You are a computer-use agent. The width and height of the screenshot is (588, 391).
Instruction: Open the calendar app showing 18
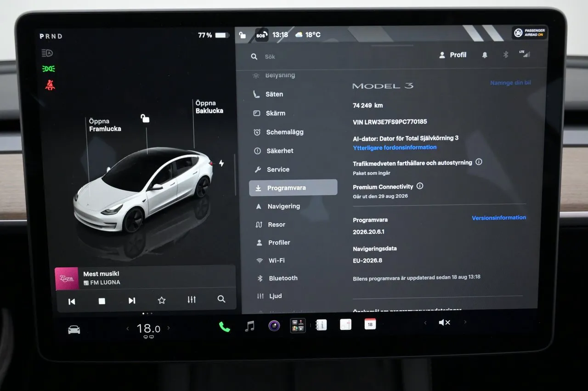point(370,324)
